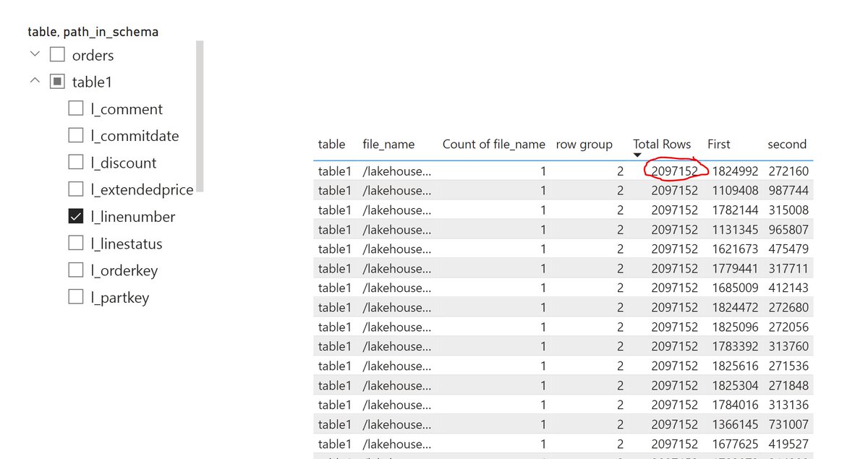Select the First value 1824992
Viewport: 868px width, 459px height.
[735, 171]
